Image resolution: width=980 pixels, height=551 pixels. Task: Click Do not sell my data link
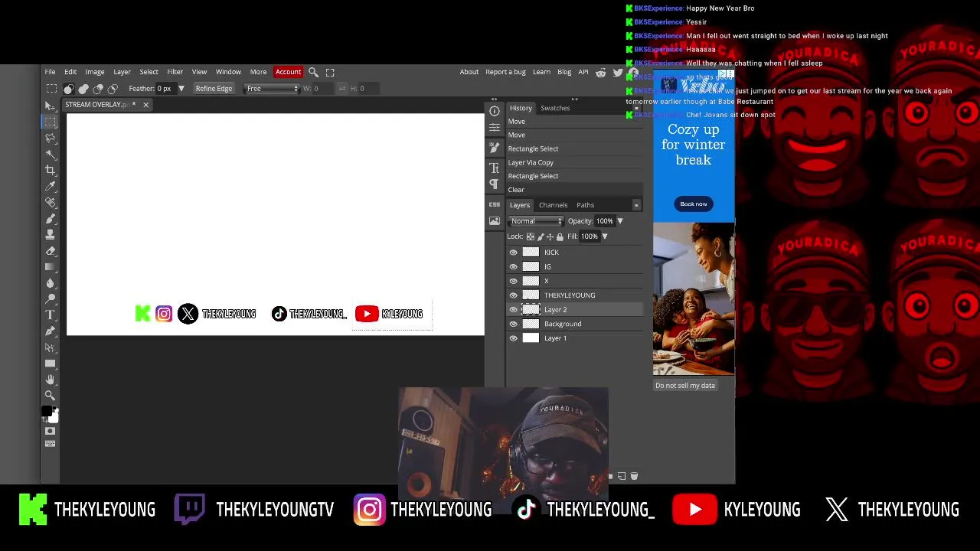point(685,386)
